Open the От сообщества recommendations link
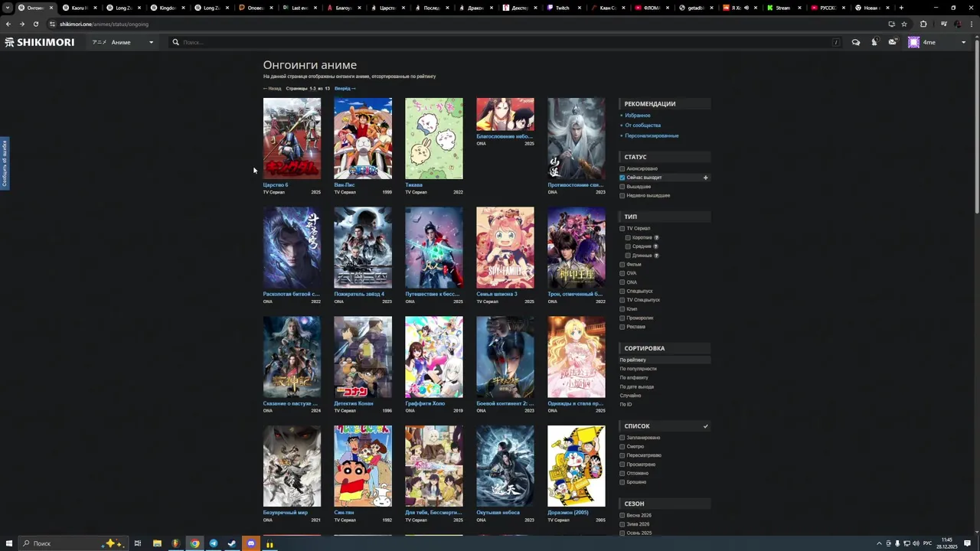 point(642,126)
